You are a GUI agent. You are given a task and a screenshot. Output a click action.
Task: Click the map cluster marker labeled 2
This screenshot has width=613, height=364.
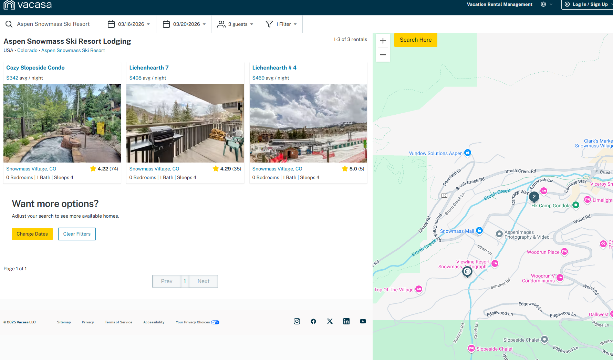[534, 197]
